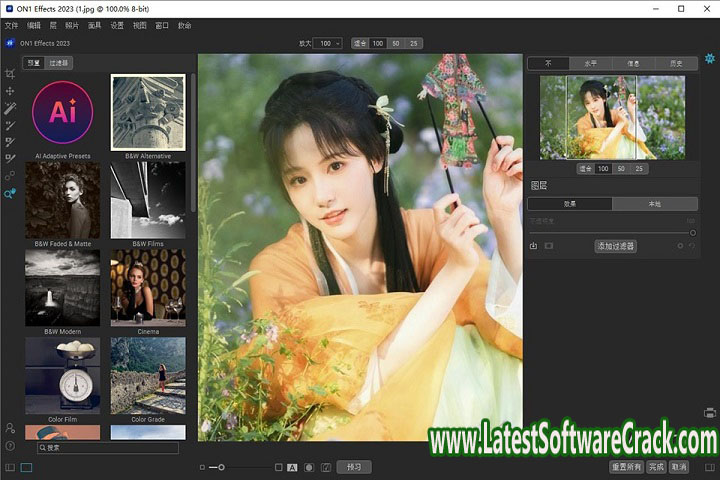Click the A text overlay icon in bottom bar
The image size is (720, 480).
292,468
